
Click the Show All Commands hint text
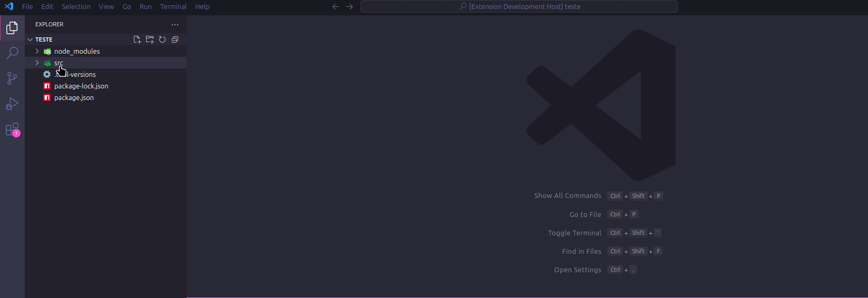568,196
